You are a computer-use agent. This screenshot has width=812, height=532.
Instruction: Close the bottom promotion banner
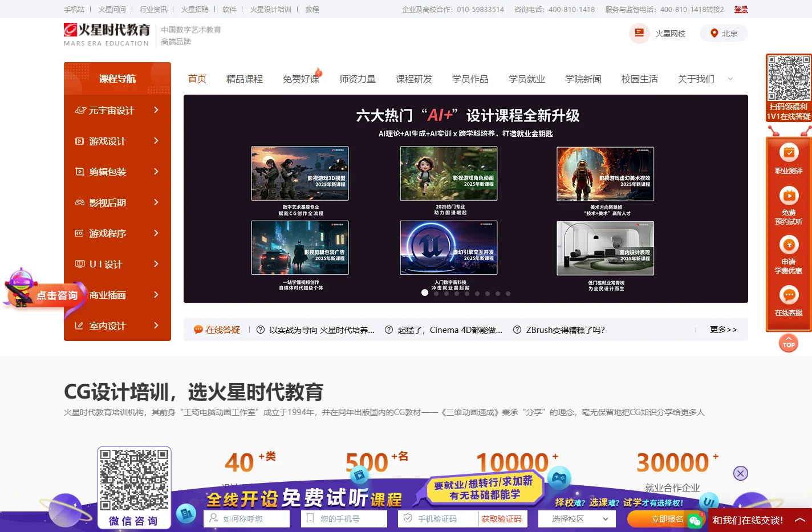pyautogui.click(x=740, y=473)
